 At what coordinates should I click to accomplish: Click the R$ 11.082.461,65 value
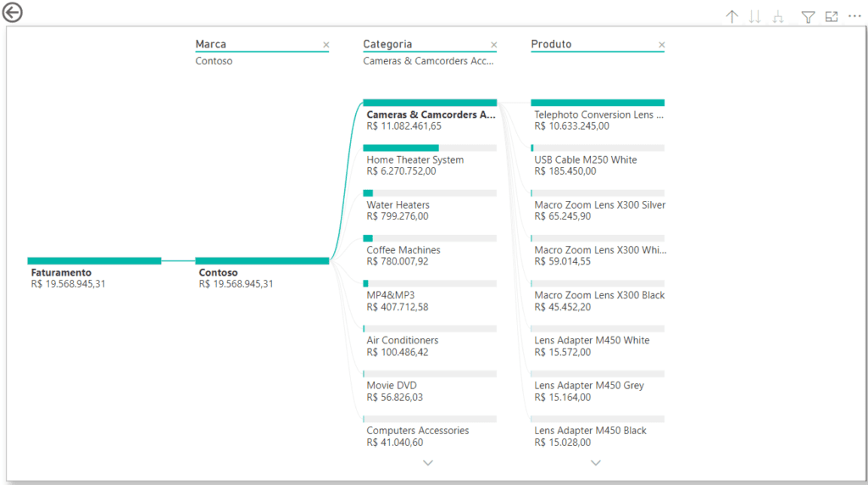pyautogui.click(x=404, y=126)
